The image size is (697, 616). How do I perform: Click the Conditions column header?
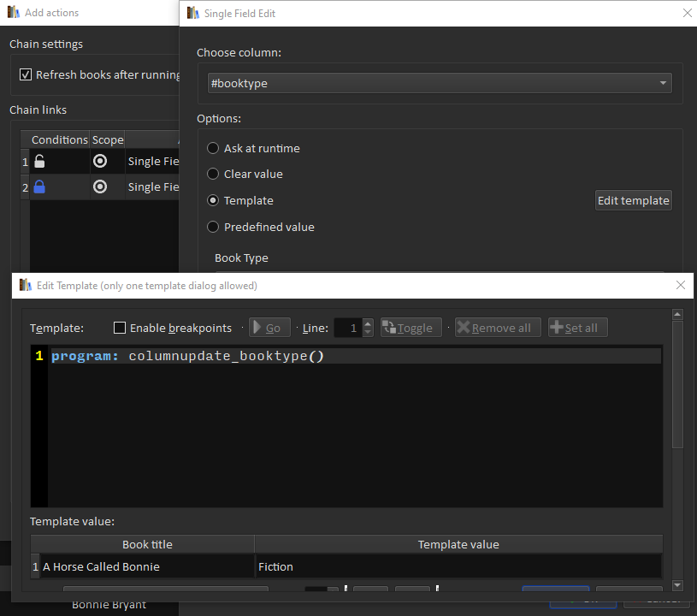click(60, 139)
